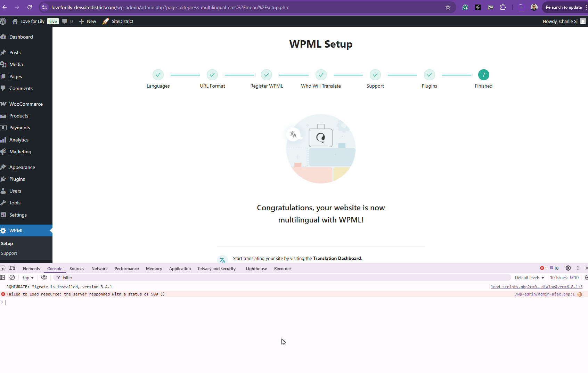
Task: Toggle DevTools inspect element picker
Action: tap(3, 268)
